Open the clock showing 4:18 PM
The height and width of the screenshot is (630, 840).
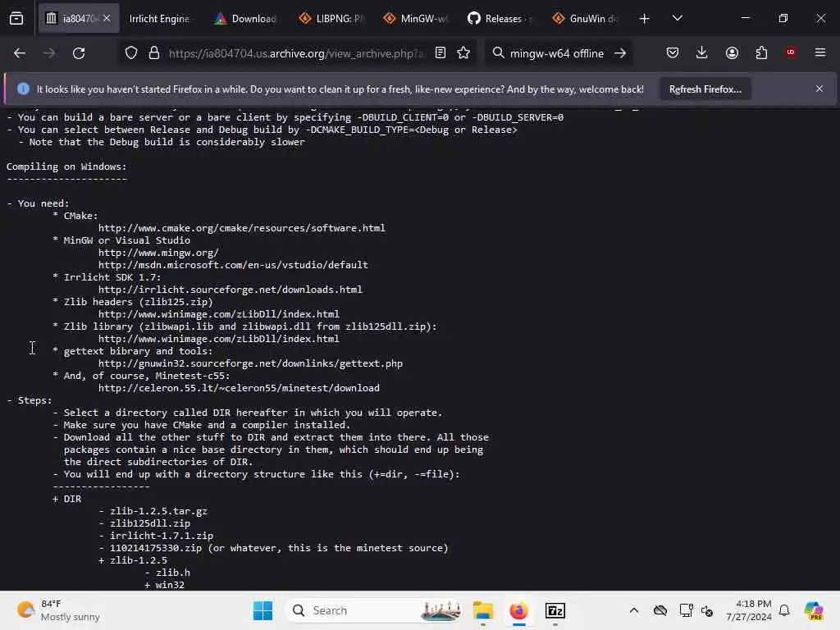pyautogui.click(x=749, y=610)
